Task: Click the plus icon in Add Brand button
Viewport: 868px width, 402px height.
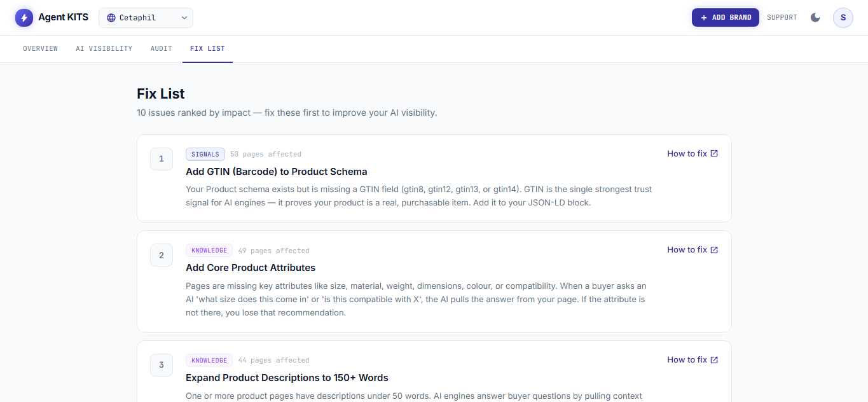Action: pos(703,18)
